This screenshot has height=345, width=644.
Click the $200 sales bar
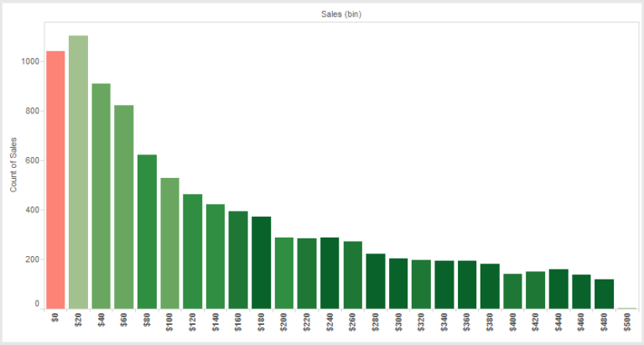click(x=284, y=273)
